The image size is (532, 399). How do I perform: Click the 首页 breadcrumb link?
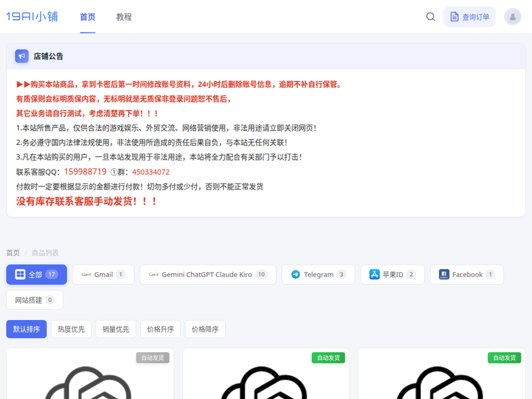13,253
